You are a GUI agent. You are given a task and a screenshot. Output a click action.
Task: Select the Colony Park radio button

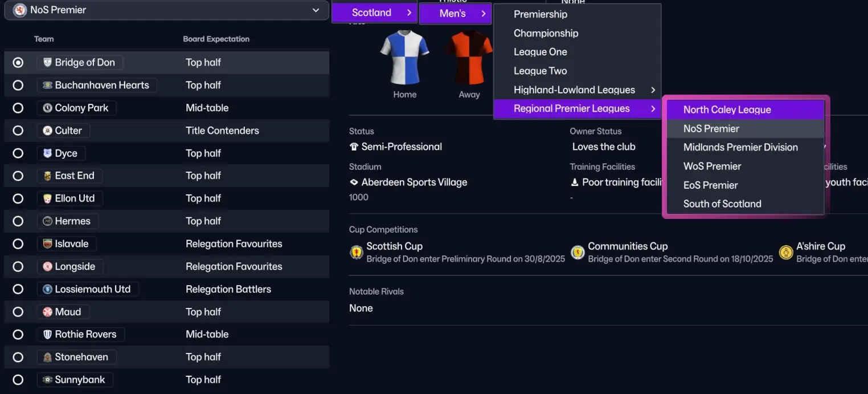18,108
